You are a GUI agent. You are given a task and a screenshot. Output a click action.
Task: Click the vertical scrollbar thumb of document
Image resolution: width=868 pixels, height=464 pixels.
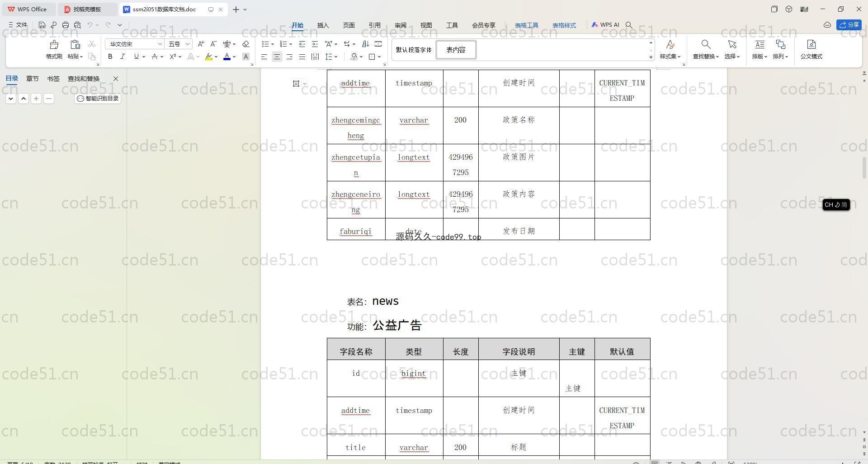(x=864, y=168)
